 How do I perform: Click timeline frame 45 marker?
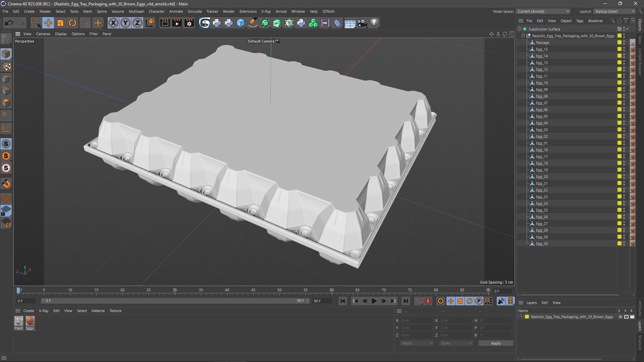point(253,290)
